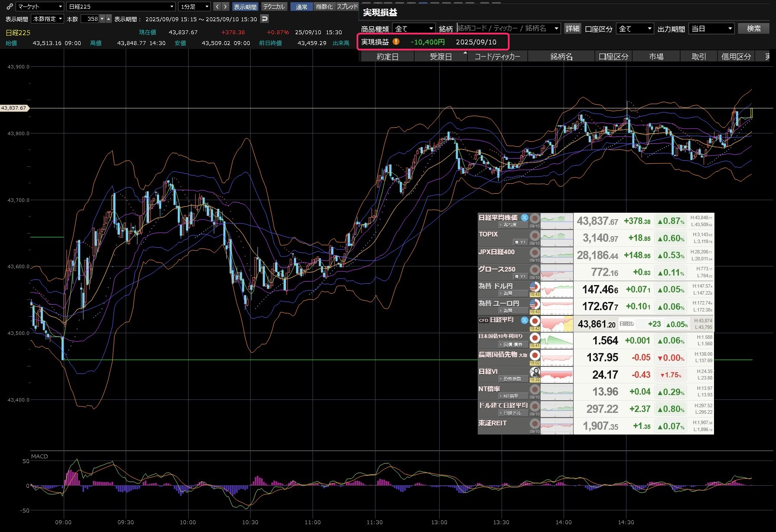
Task: Click the 43,837.67 price label on axis
Action: (x=14, y=108)
